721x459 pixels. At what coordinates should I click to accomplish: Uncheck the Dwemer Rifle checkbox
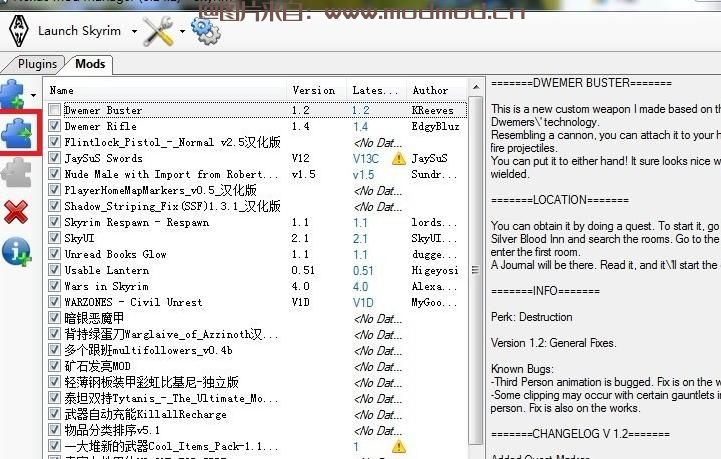click(x=54, y=126)
